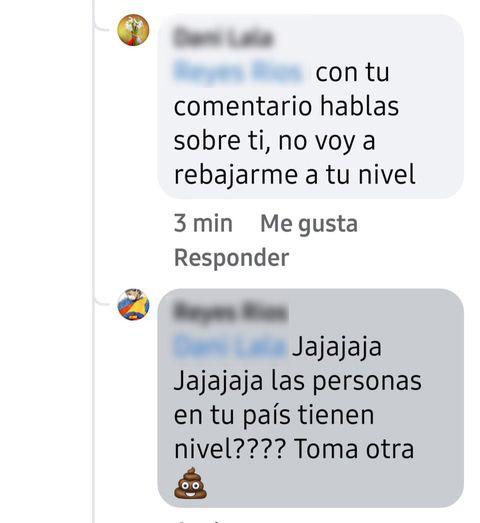Image resolution: width=480 pixels, height=523 pixels.
Task: Open the blue mentioned name before 'con tu'
Action: click(x=238, y=71)
